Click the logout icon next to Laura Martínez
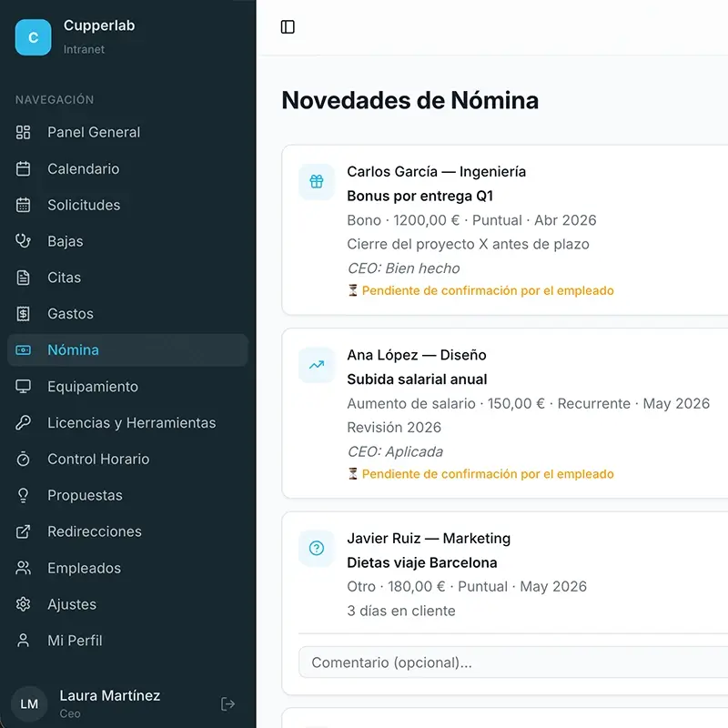The height and width of the screenshot is (728, 728). (x=227, y=703)
